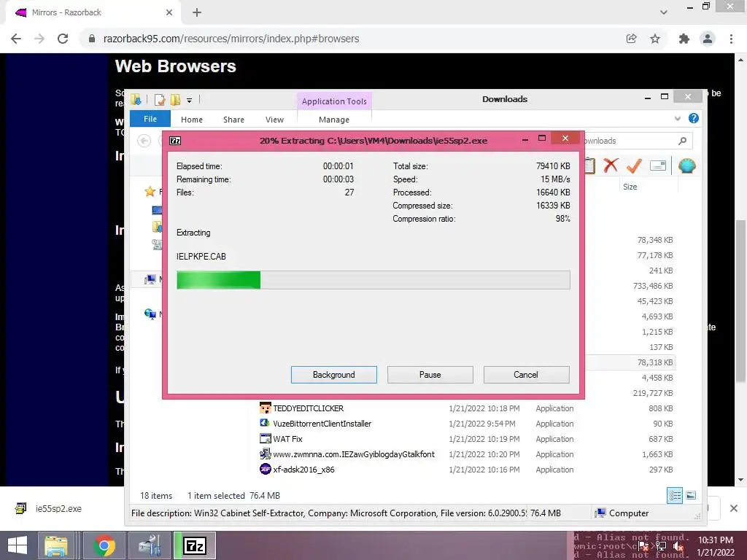The width and height of the screenshot is (747, 560).
Task: Select the Network item in navigation pane
Action: click(x=150, y=314)
